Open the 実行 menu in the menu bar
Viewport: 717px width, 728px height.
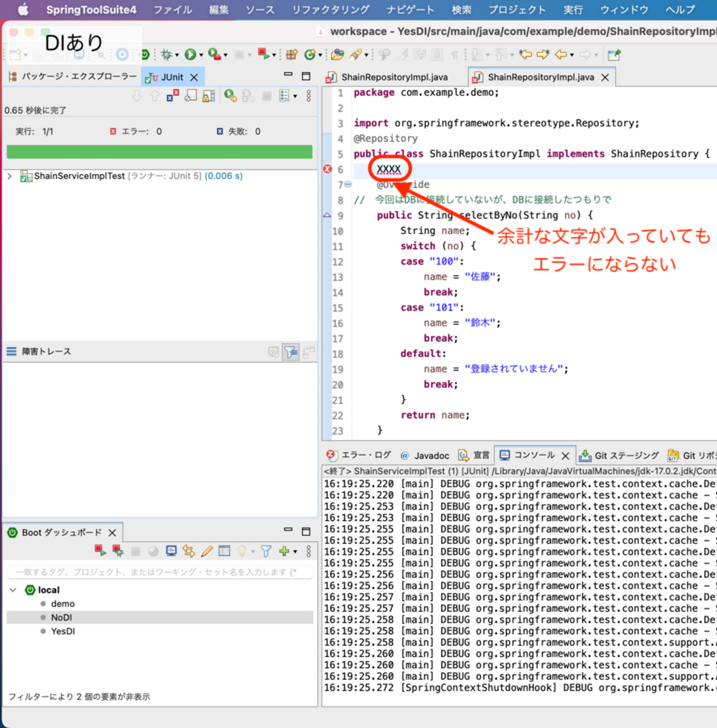pyautogui.click(x=573, y=10)
